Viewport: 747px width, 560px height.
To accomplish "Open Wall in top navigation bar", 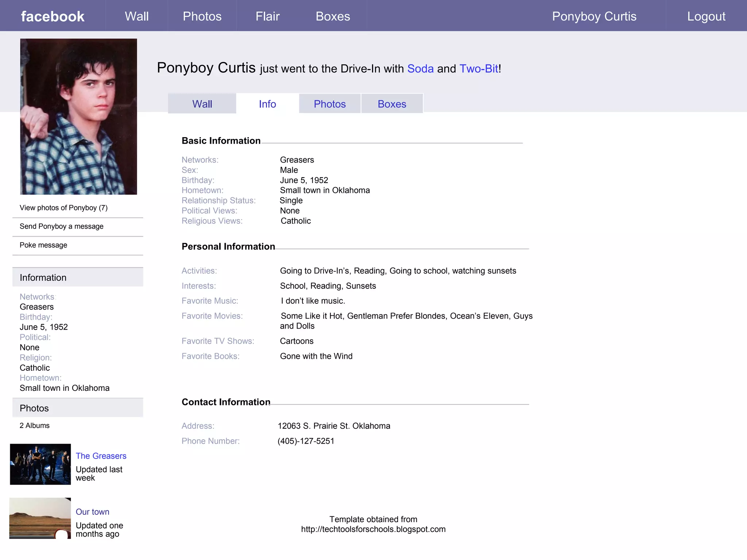I will click(137, 16).
